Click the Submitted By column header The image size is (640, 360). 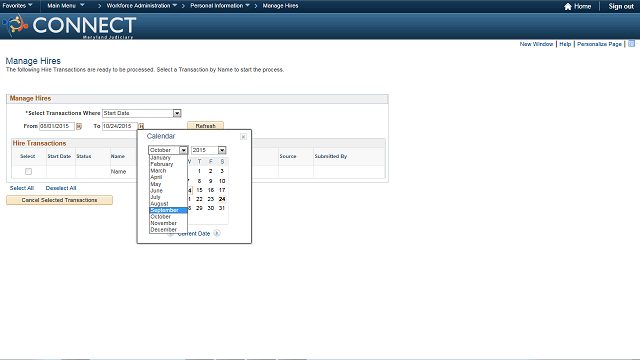click(x=331, y=156)
